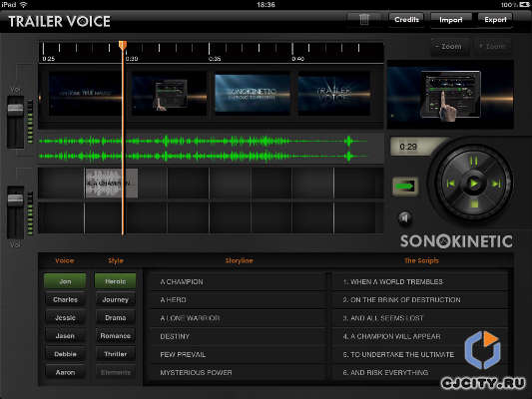The height and width of the screenshot is (399, 532).
Task: Click the speaker mute icon
Action: pos(405,218)
